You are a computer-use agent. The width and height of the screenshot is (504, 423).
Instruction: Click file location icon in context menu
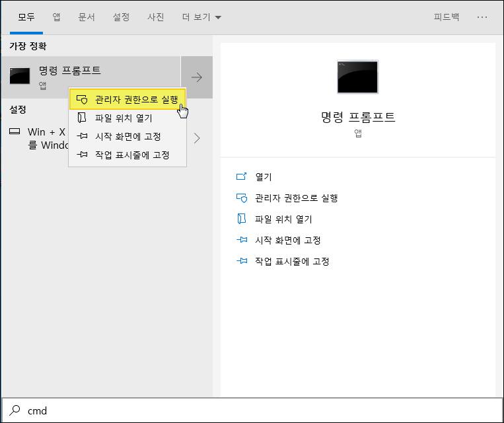[x=82, y=118]
